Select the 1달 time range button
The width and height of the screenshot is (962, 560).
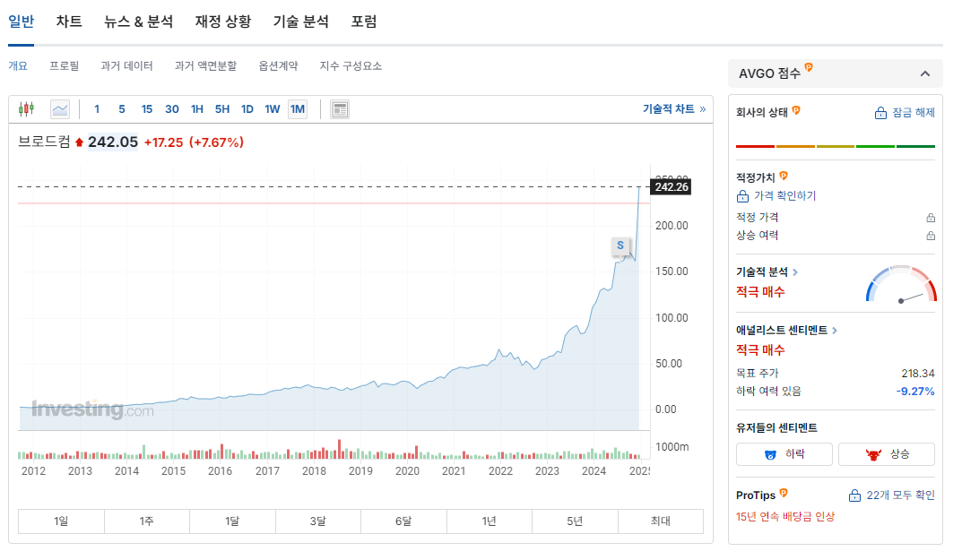coord(232,521)
